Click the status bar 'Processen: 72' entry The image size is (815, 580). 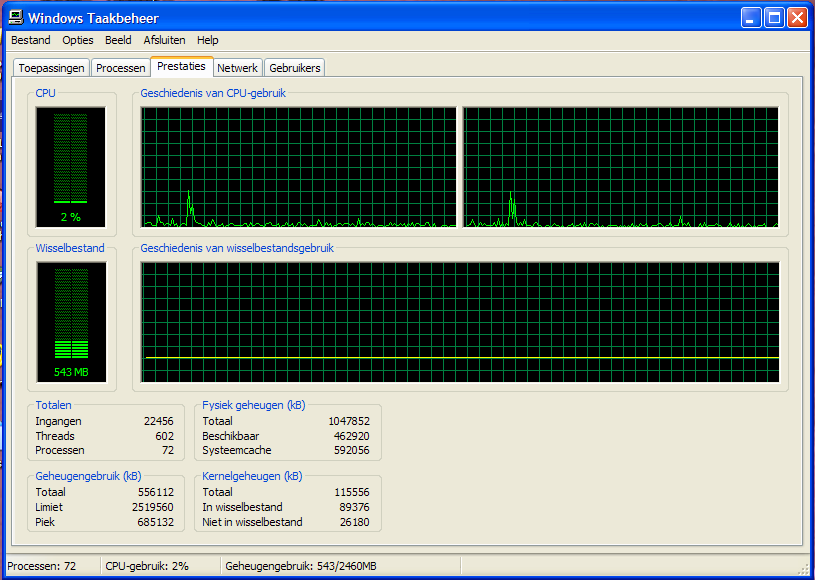pos(42,566)
